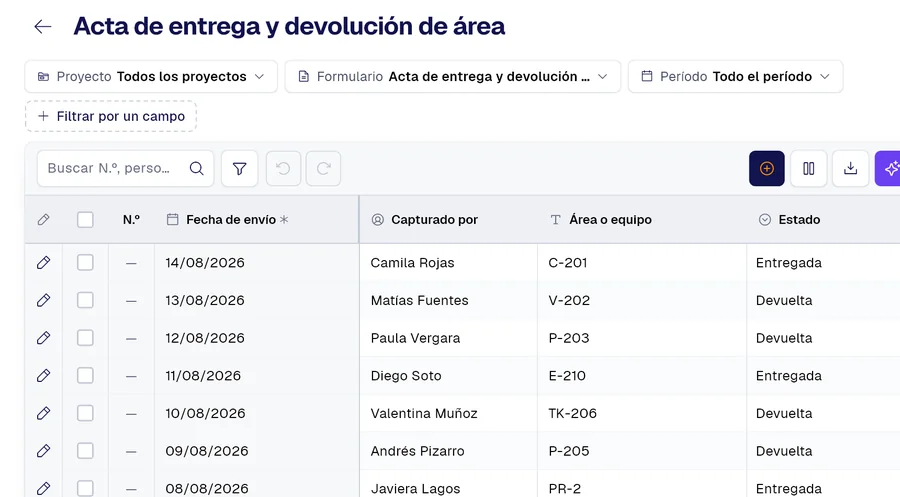Edit the 09/08/2026 row with pencil
The image size is (900, 497).
coord(43,451)
